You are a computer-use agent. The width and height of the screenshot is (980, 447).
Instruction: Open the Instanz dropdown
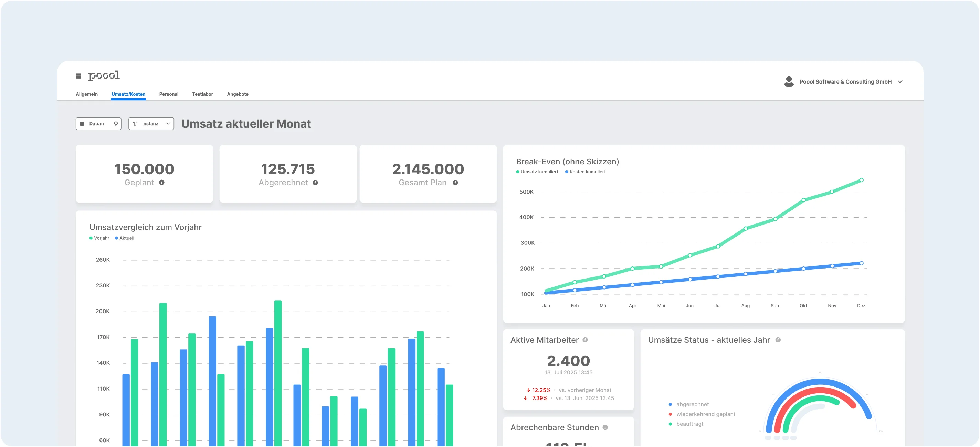(151, 123)
